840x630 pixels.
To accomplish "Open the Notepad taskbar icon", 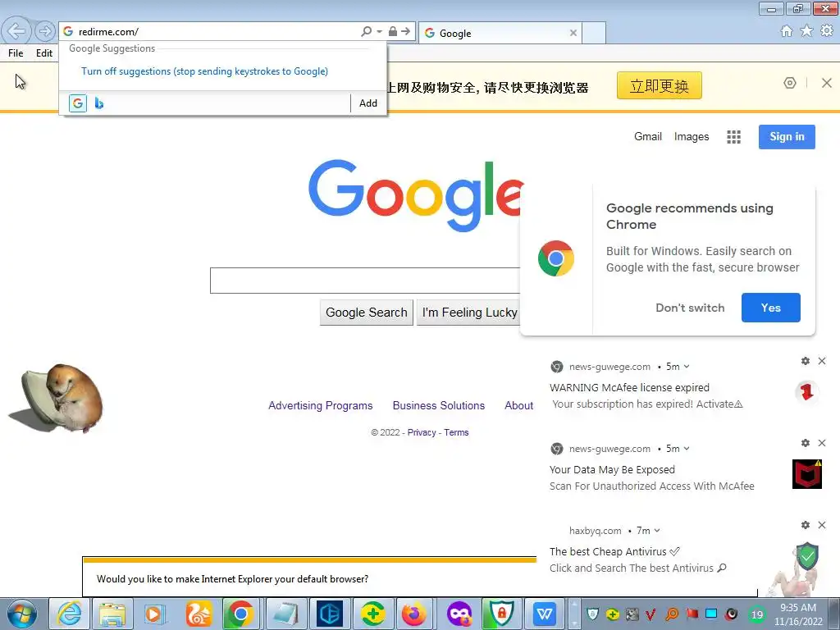I will (x=285, y=614).
